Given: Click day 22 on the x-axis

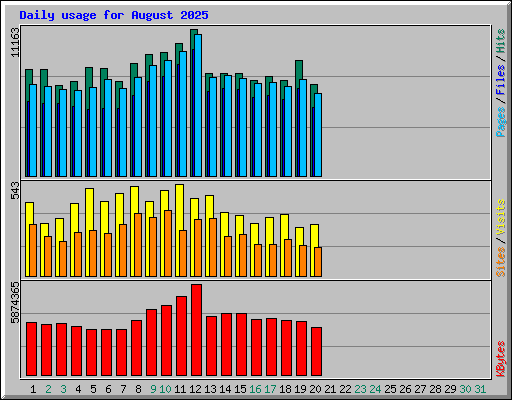Looking at the screenshot, I should [345, 389].
